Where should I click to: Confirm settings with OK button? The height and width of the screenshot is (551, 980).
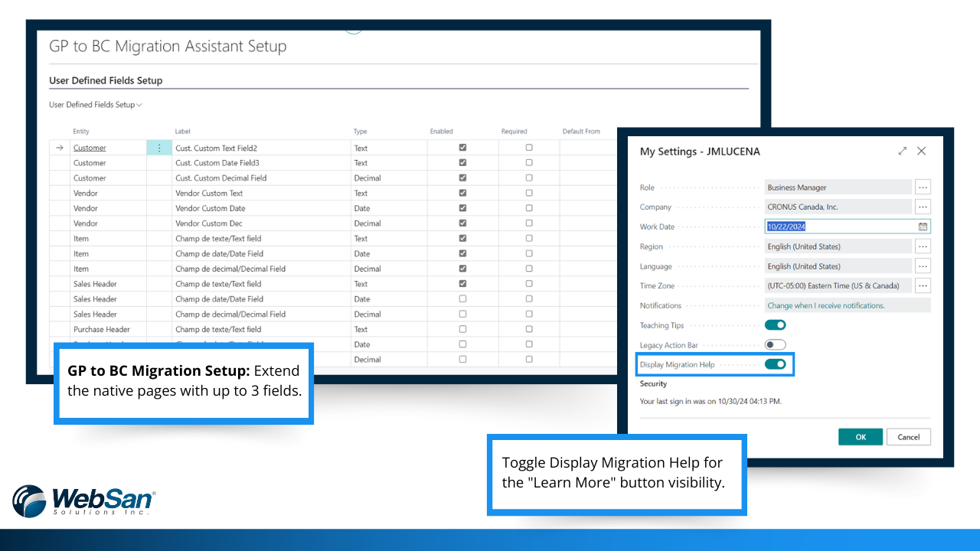[x=861, y=437]
